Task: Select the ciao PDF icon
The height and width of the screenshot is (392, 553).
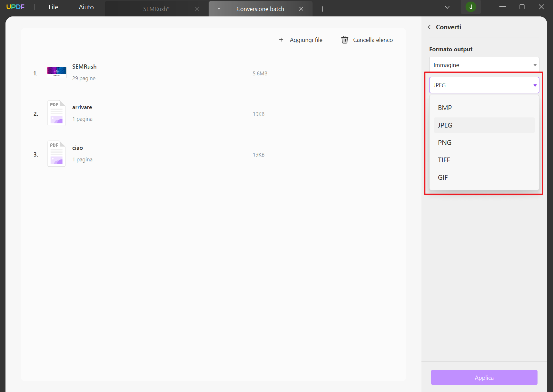Action: [x=56, y=154]
